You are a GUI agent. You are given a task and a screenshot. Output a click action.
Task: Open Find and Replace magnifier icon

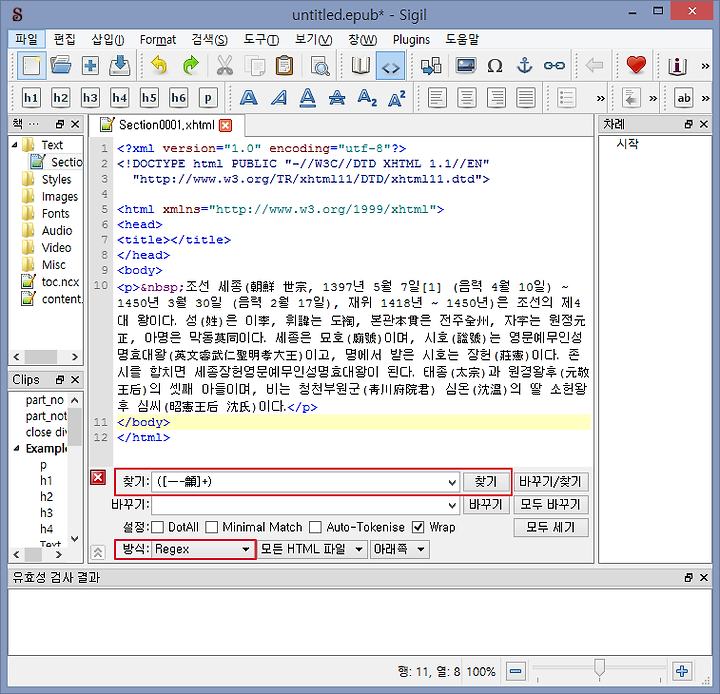pos(320,66)
